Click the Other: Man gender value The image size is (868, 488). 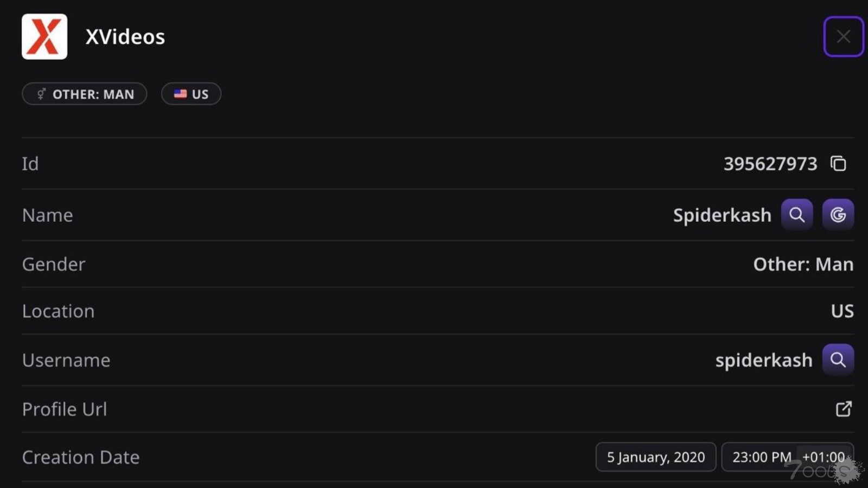click(803, 264)
